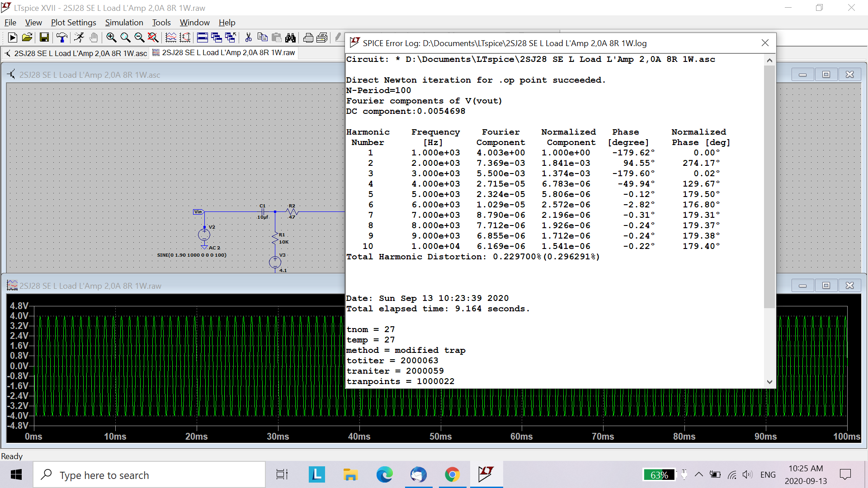Click the R2 47 resistor symbol
The width and height of the screenshot is (868, 488).
pyautogui.click(x=292, y=211)
